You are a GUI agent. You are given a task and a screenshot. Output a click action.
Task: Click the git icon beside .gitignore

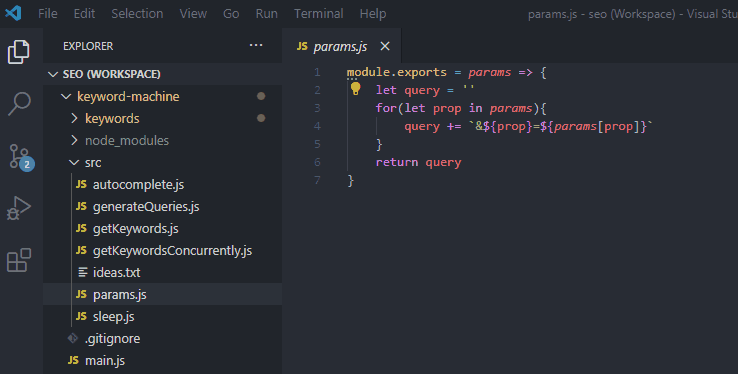pos(73,338)
